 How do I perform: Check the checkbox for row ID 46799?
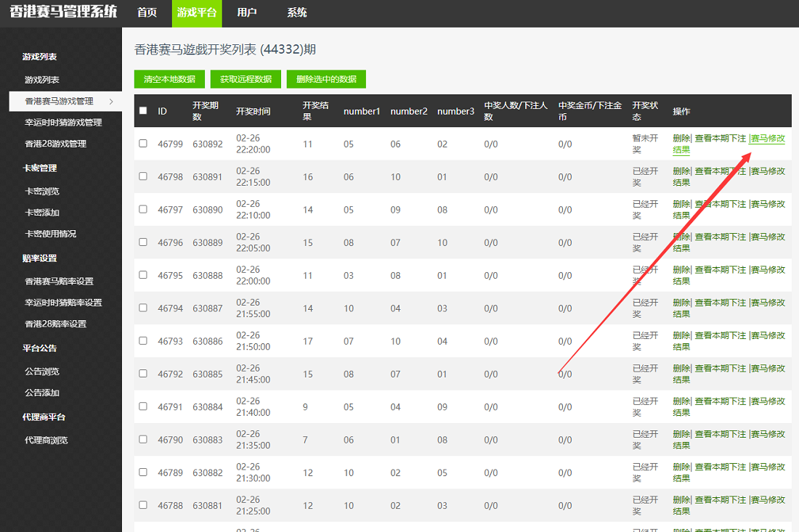coord(143,144)
